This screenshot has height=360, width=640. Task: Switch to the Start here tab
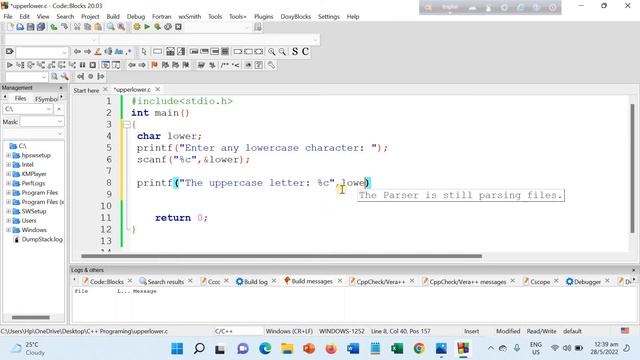point(86,90)
